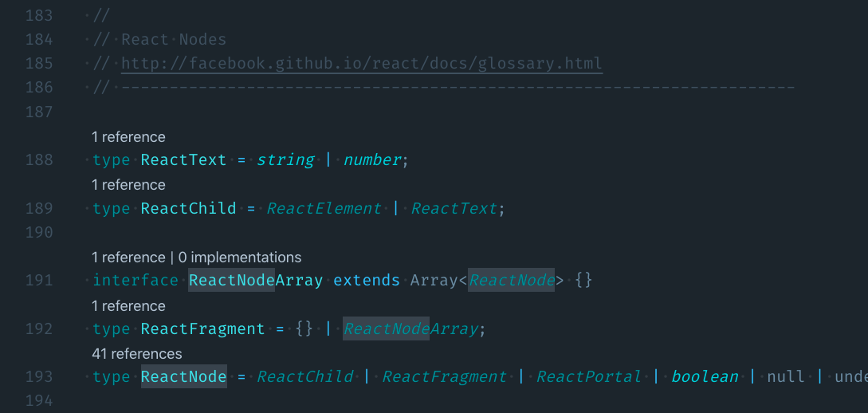868x413 pixels.
Task: Open "1 reference" lens above ReactNodeArray interface
Action: 128,258
